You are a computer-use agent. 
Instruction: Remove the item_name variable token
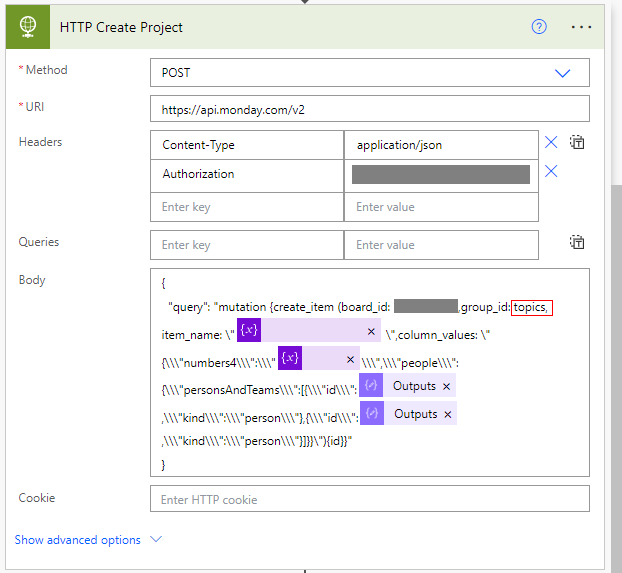pos(371,331)
